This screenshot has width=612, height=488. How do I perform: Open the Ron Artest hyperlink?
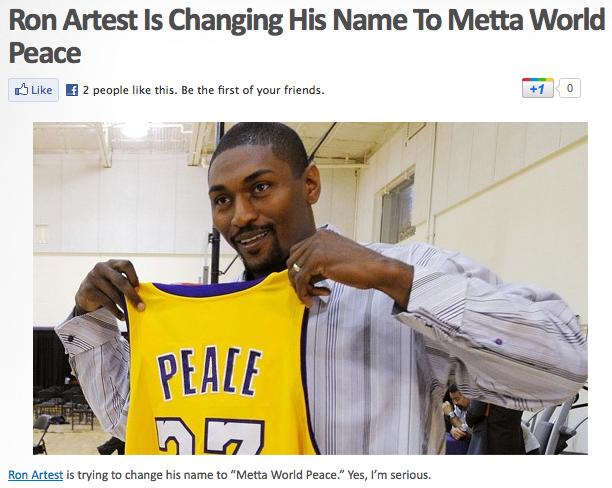tap(36, 475)
